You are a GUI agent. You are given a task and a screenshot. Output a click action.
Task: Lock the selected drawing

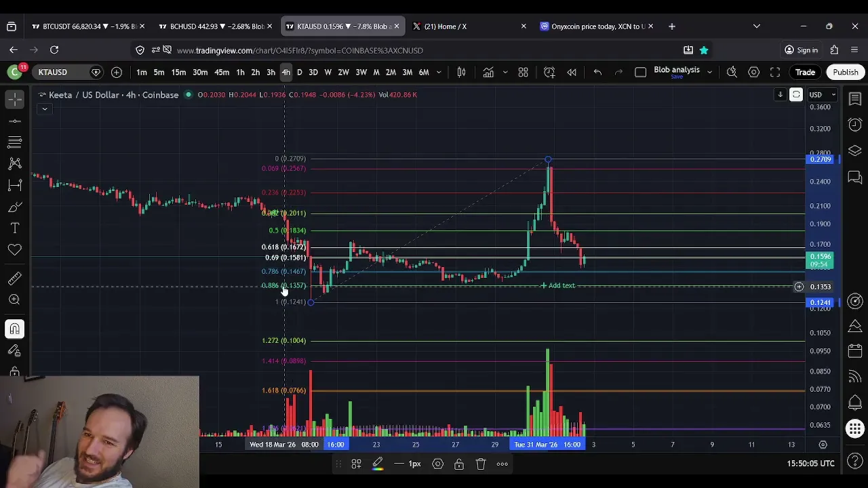click(x=459, y=464)
